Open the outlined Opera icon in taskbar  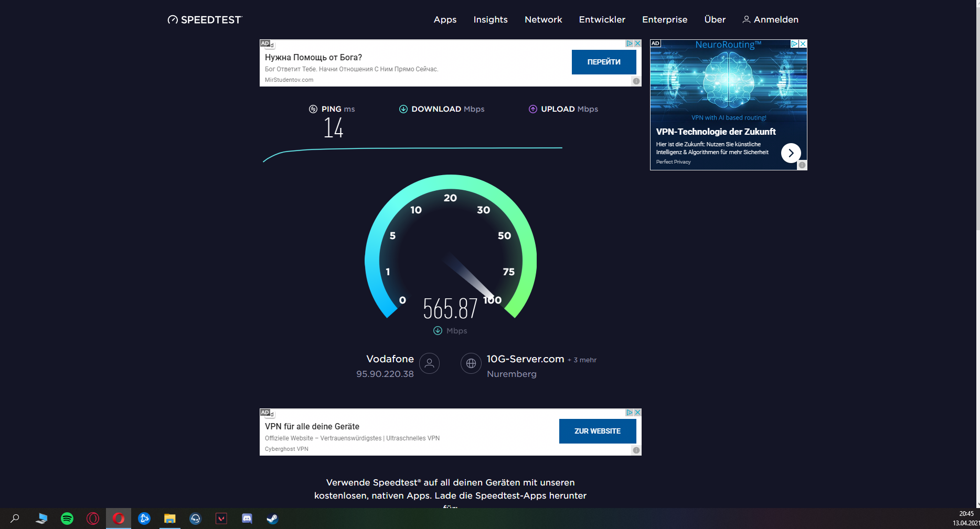93,519
